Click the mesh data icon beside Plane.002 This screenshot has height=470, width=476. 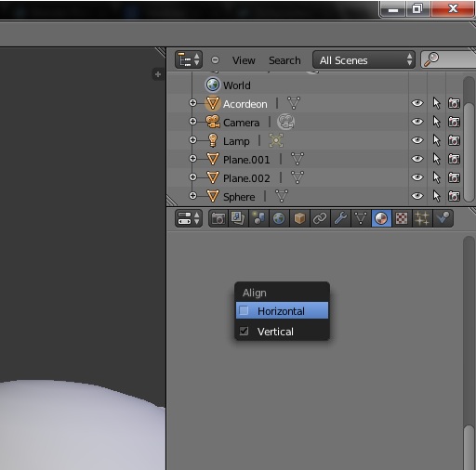[x=297, y=177]
